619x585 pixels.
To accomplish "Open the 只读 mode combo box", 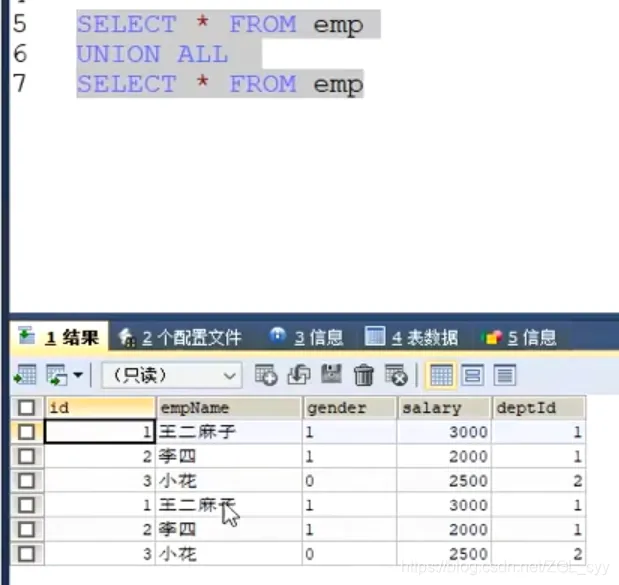I will click(172, 375).
